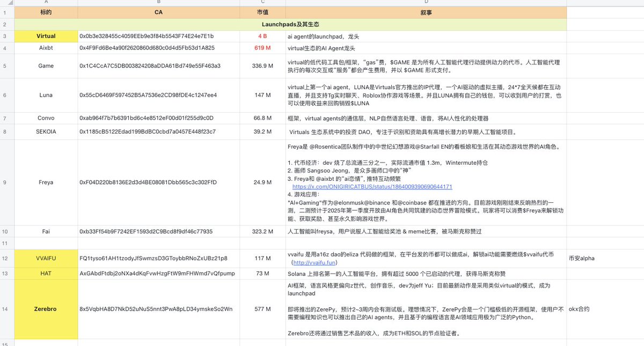Viewport: 644px width, 346px height.
Task: Open the x.com ONIGIRICATBUS status link
Action: coord(372,187)
